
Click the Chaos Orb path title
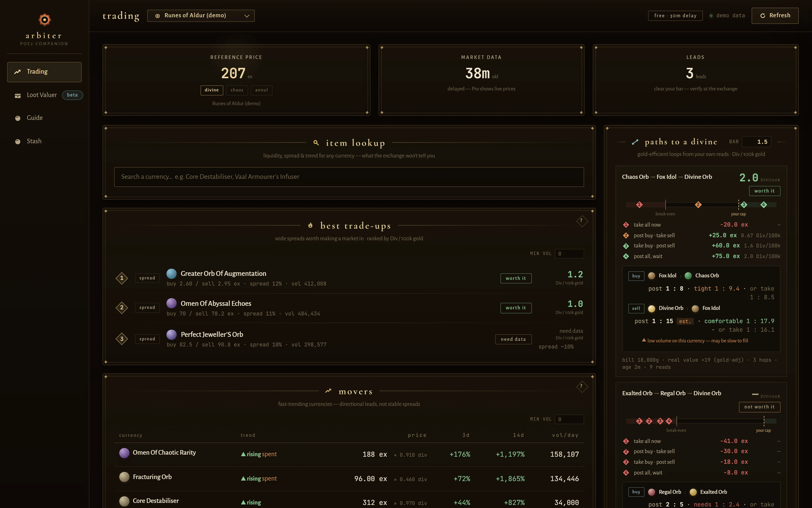667,177
